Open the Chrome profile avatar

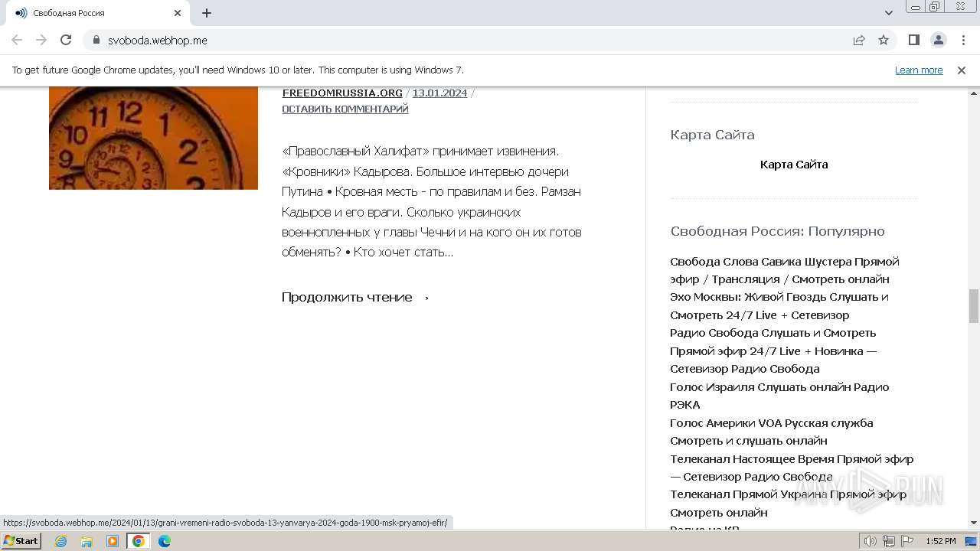point(938,40)
